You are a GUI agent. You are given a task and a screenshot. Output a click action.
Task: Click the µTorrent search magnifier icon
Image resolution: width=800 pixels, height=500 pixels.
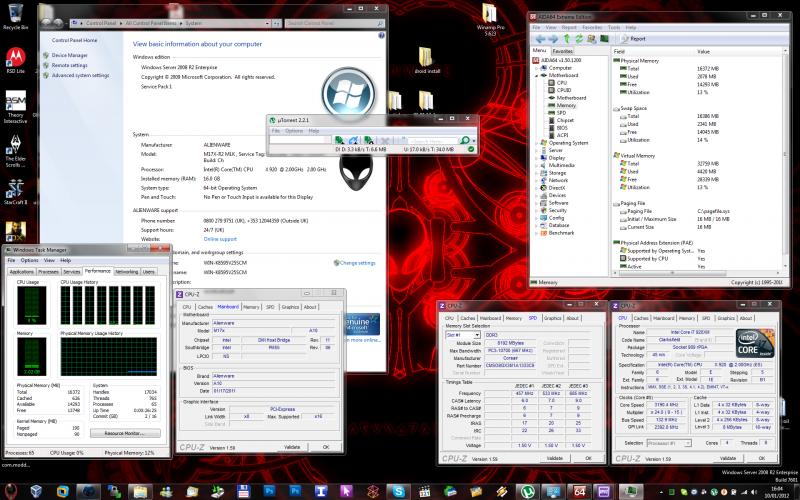[x=465, y=140]
